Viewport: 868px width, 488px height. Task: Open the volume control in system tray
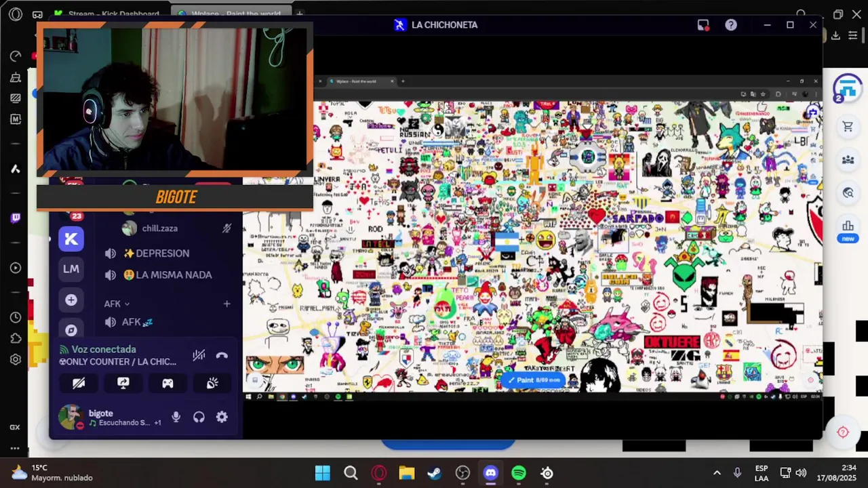coord(801,473)
